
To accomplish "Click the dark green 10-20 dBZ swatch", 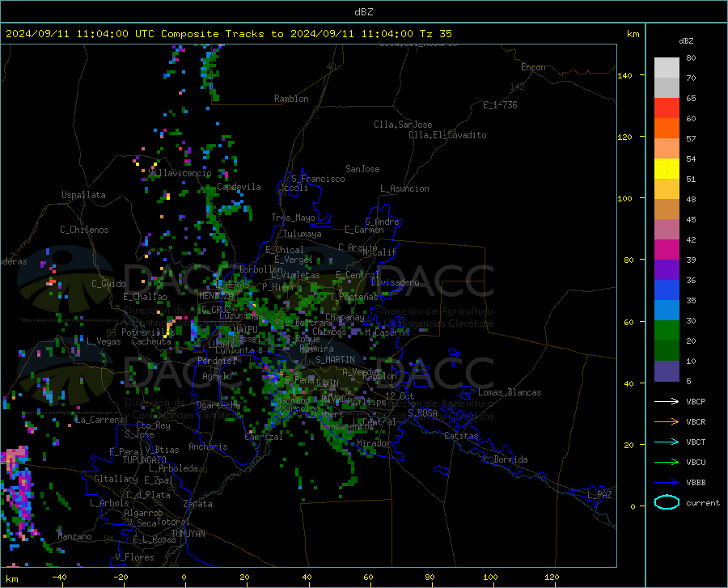I will [x=667, y=351].
